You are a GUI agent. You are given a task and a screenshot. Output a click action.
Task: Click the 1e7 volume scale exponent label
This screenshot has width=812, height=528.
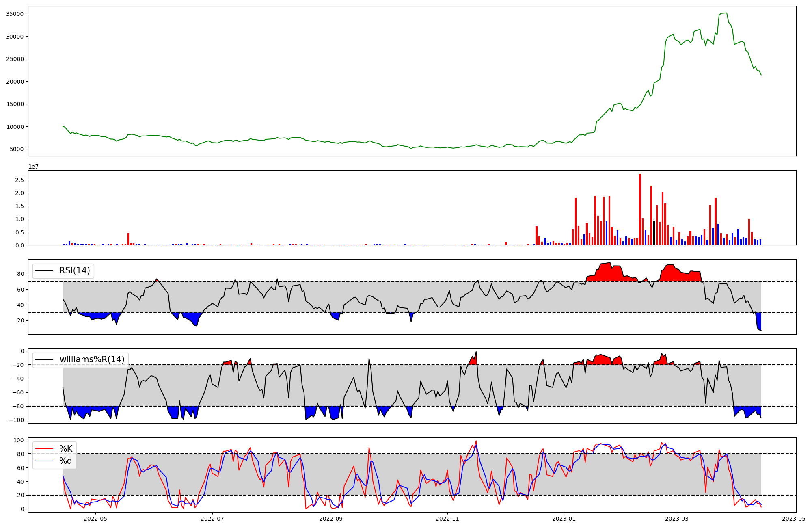33,167
